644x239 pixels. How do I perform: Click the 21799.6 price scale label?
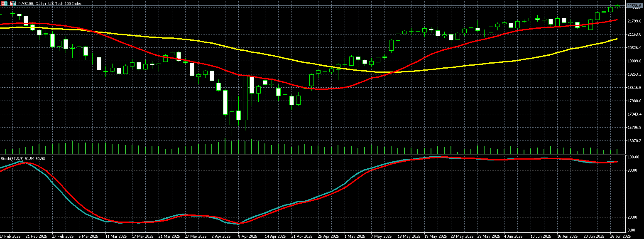tap(634, 21)
